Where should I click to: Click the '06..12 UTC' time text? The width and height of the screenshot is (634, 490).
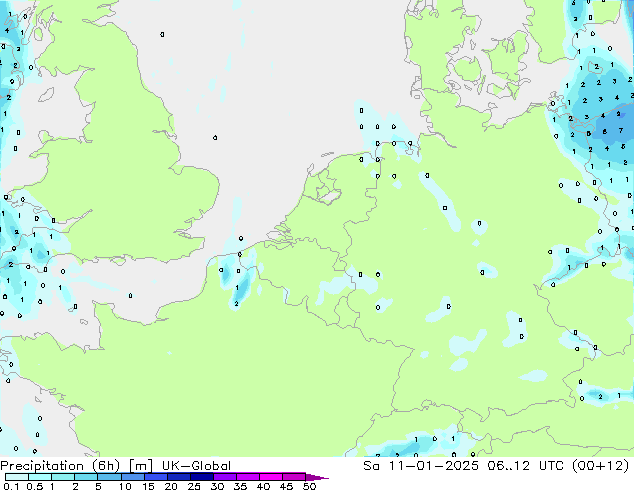pyautogui.click(x=525, y=466)
